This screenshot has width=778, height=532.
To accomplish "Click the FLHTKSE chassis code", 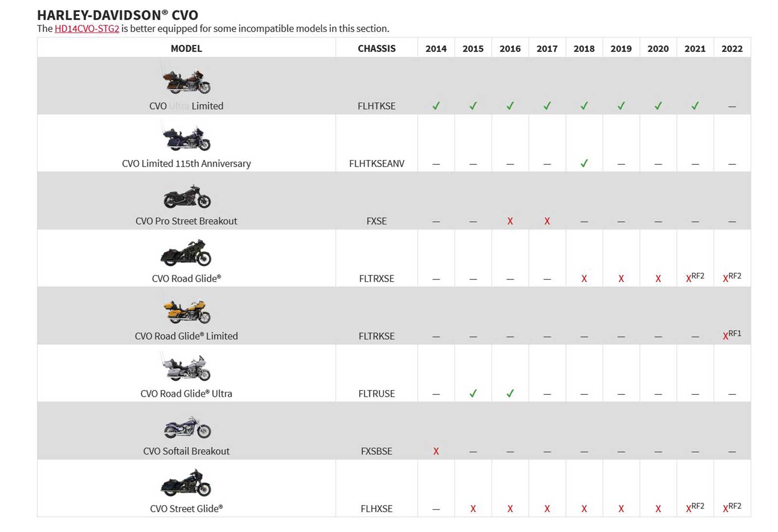I will click(377, 106).
